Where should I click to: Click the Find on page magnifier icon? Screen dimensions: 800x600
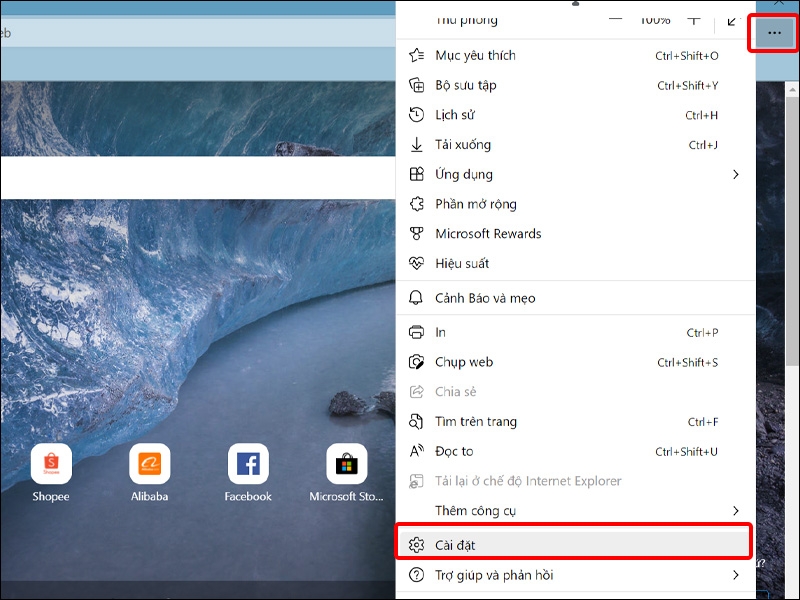point(416,421)
